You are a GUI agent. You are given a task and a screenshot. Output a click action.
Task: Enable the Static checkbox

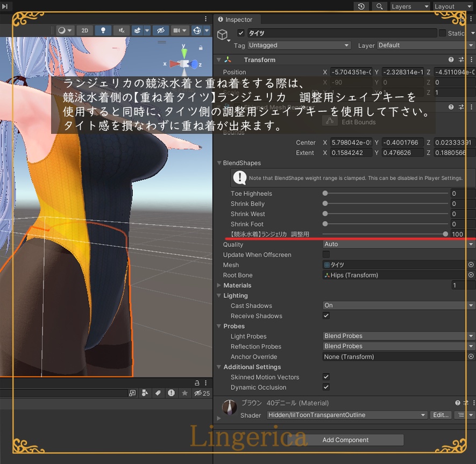point(442,33)
